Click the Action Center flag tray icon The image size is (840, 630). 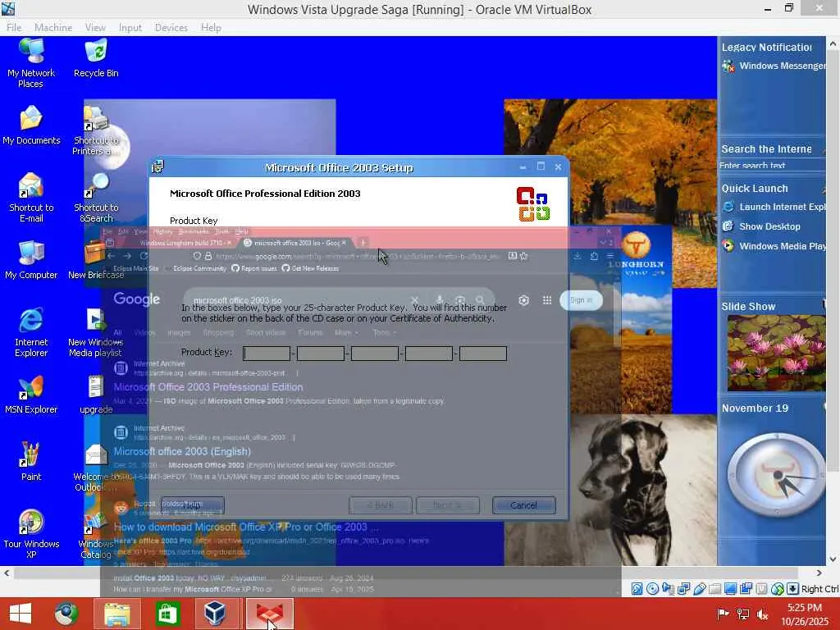(x=723, y=614)
